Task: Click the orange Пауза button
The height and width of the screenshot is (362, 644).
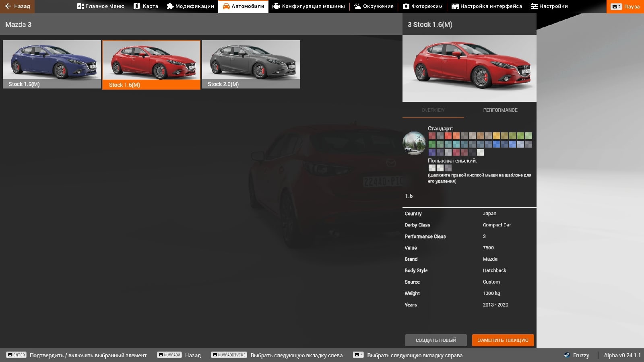Action: 625,6
